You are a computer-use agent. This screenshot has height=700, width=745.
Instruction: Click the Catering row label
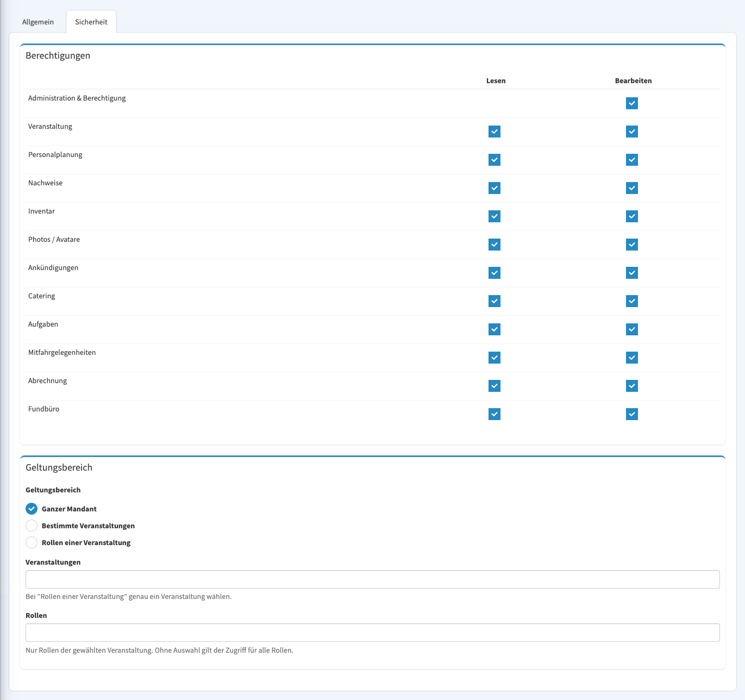[x=42, y=296]
